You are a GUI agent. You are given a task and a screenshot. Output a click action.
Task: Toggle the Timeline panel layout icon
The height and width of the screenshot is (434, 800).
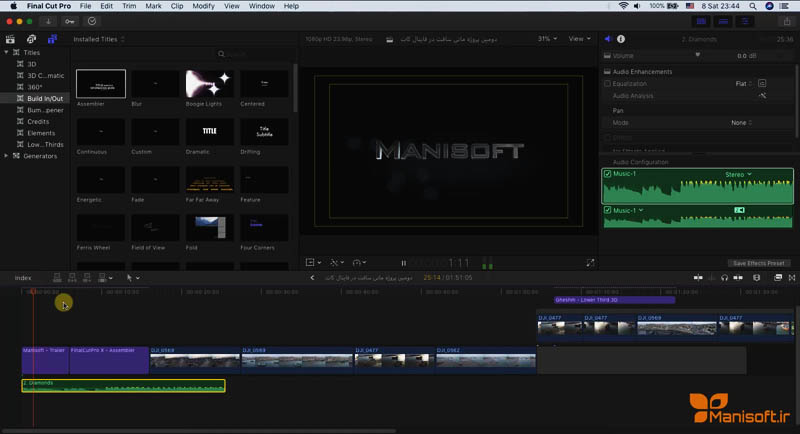point(723,21)
